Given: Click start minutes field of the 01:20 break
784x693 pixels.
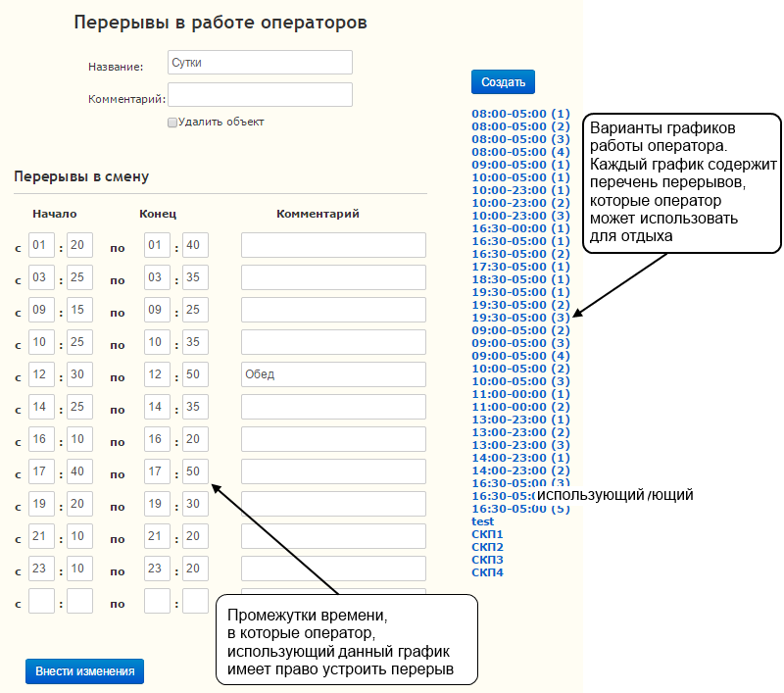Looking at the screenshot, I should [x=80, y=245].
